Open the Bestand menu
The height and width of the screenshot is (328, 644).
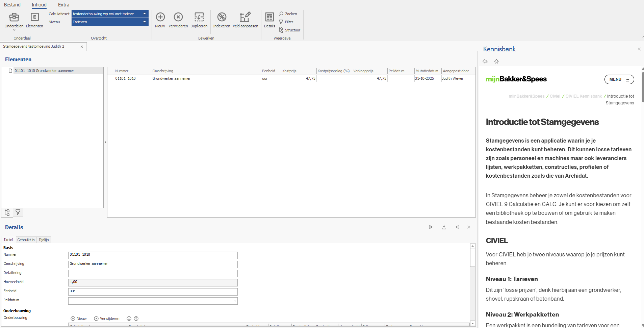point(12,5)
